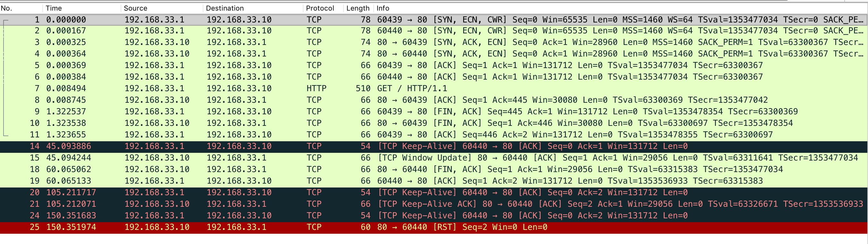
Task: Click Length value 60 in RST packet
Action: click(366, 227)
